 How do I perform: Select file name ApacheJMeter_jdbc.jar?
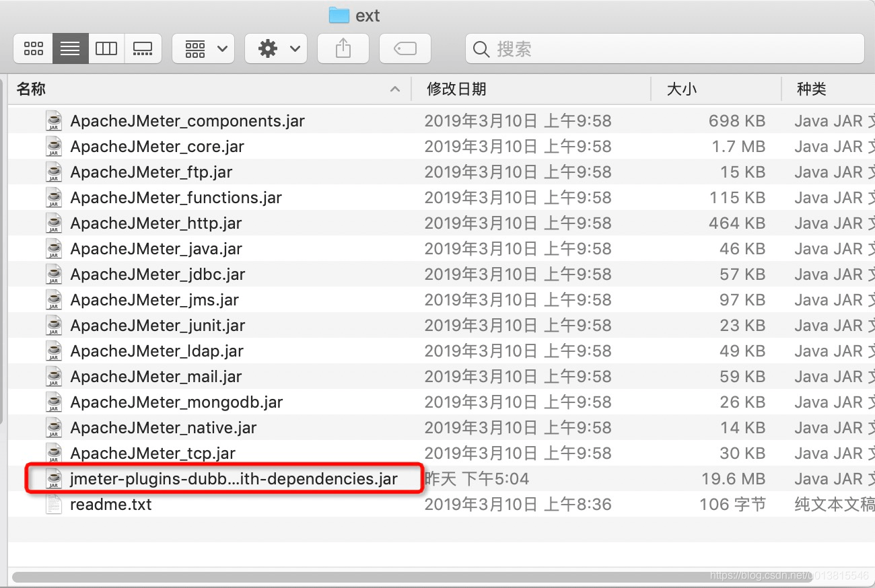click(x=157, y=274)
